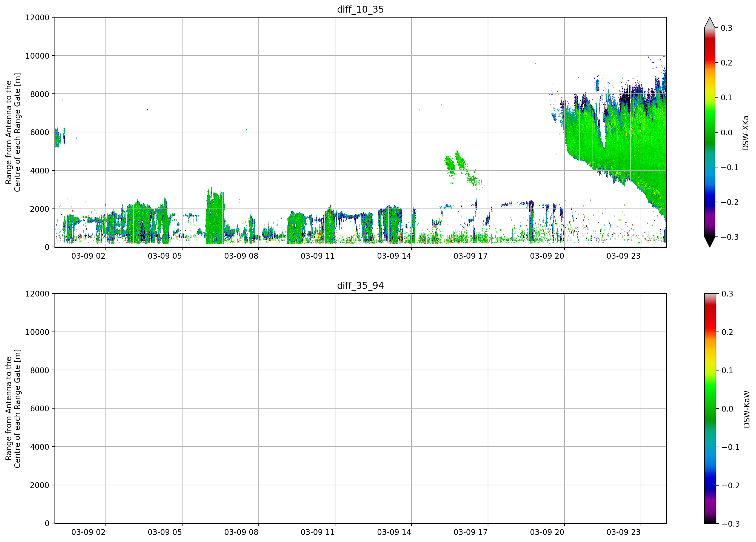The height and width of the screenshot is (542, 756).
Task: Click the −0.2 tick on DSW-XKa colorbar
Action: coord(729,202)
